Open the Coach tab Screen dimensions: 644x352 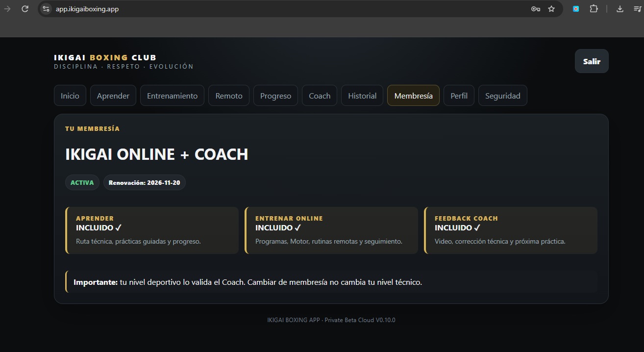point(320,96)
